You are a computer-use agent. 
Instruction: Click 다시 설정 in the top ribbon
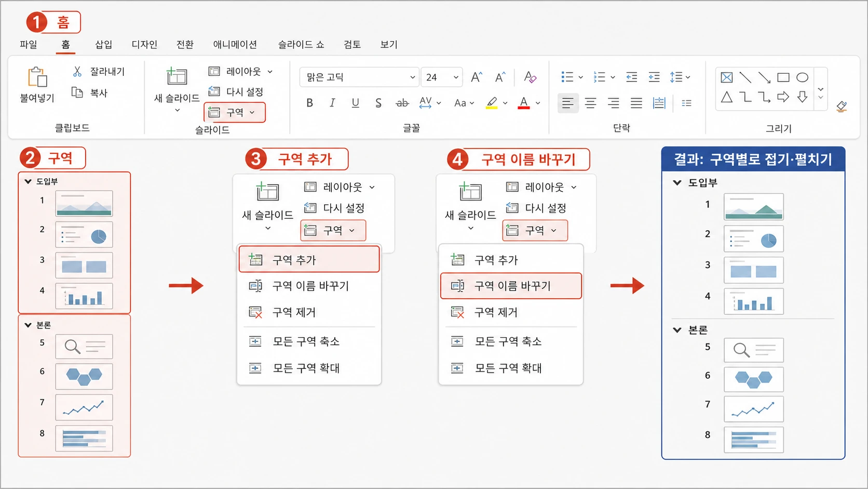click(x=236, y=91)
